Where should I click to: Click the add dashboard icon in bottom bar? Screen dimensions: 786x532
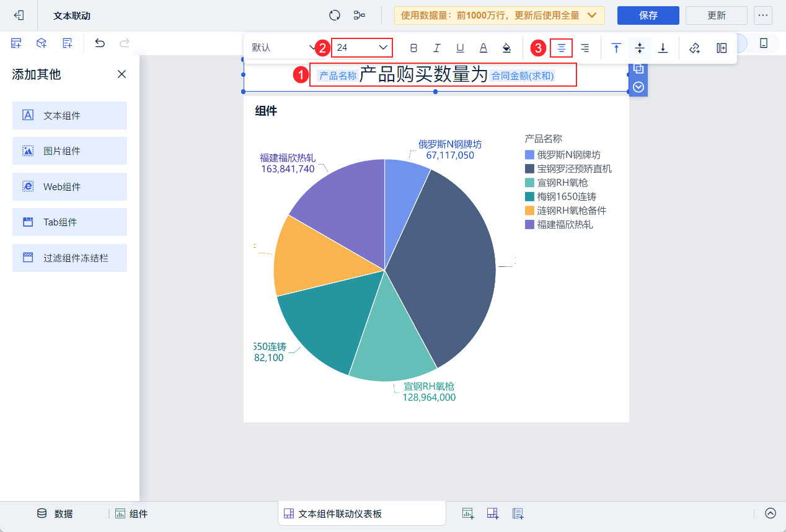pyautogui.click(x=493, y=513)
